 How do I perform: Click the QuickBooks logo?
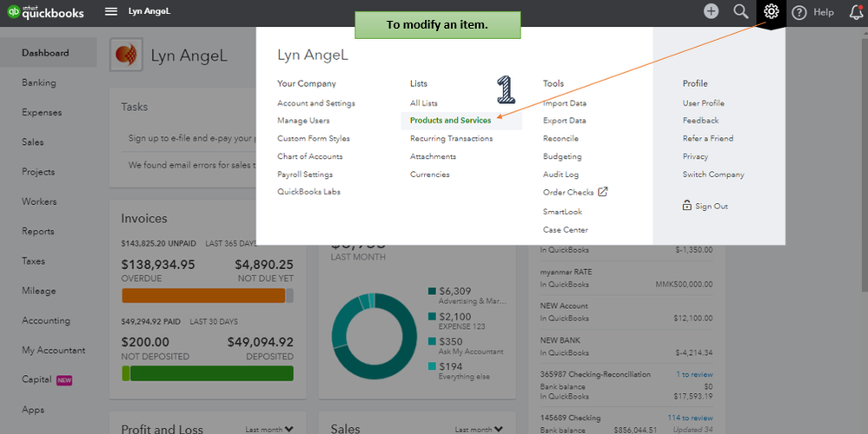coord(45,12)
